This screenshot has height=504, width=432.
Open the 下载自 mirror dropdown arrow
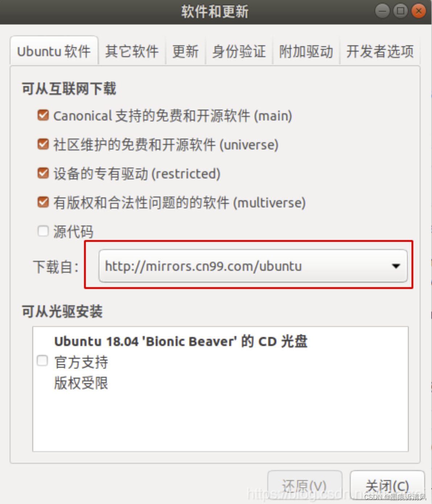[x=396, y=266]
